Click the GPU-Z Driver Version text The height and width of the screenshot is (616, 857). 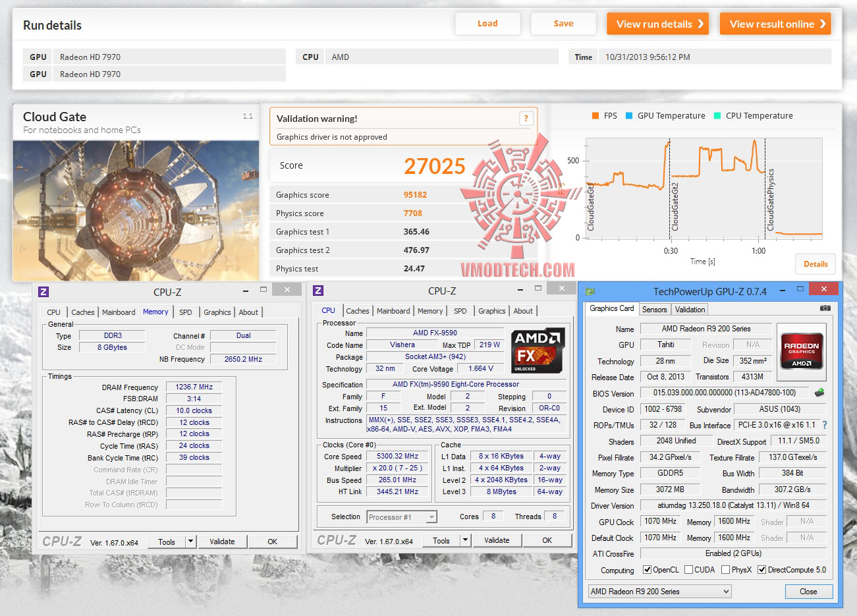pos(734,506)
